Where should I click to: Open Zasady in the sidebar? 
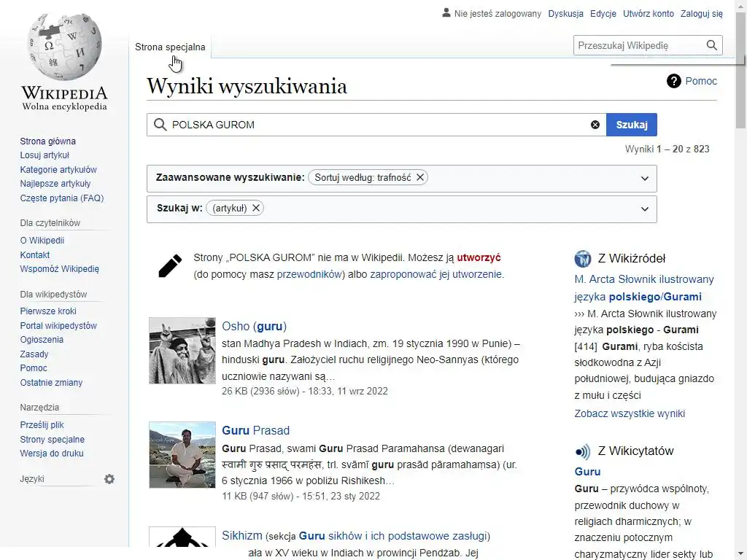coord(34,354)
